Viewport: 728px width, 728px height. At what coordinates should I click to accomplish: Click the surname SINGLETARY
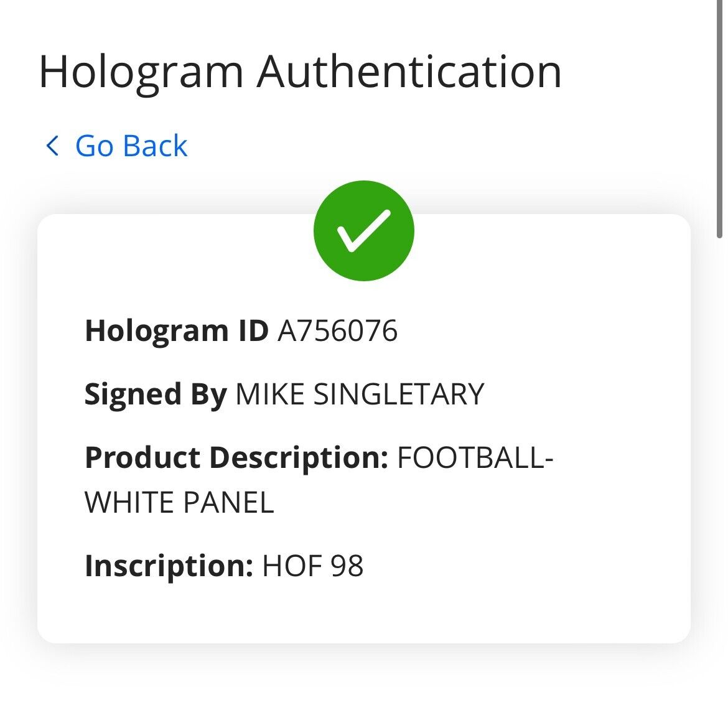pyautogui.click(x=399, y=394)
